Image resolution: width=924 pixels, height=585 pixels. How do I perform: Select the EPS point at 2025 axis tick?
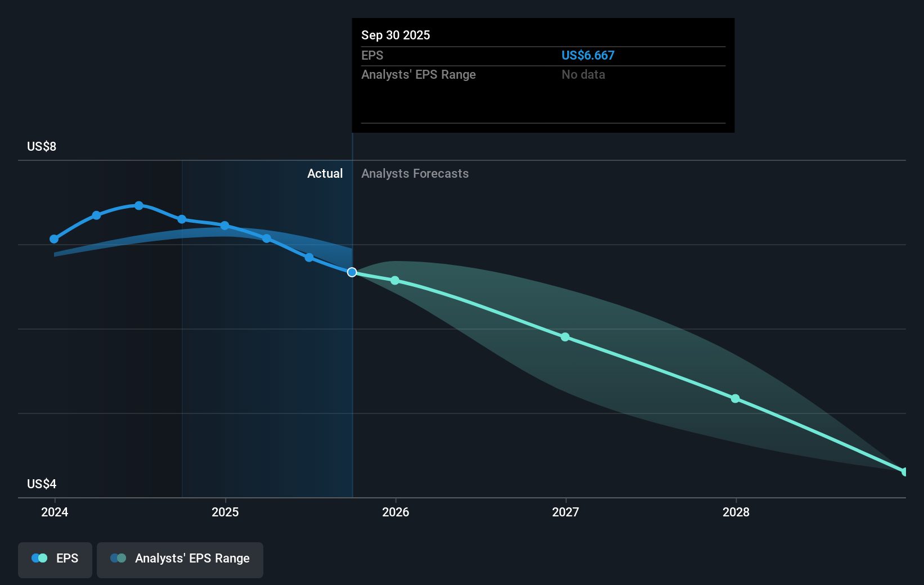coord(225,226)
